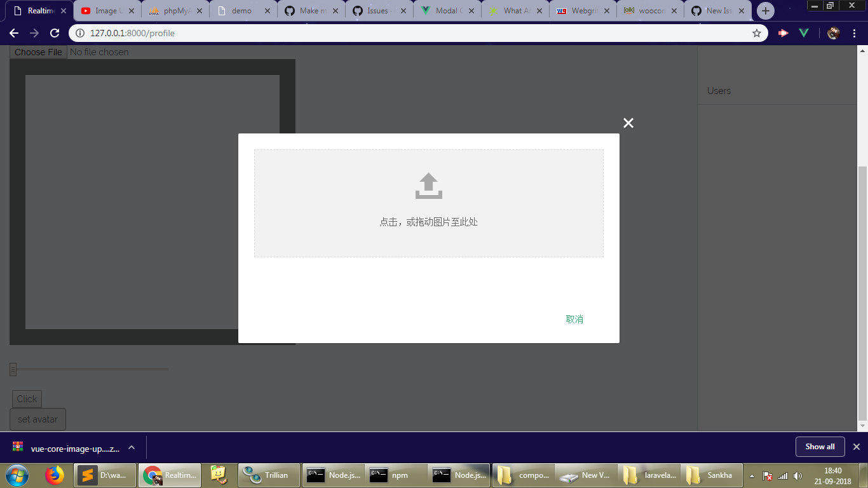
Task: Open a new browser tab
Action: coord(766,11)
